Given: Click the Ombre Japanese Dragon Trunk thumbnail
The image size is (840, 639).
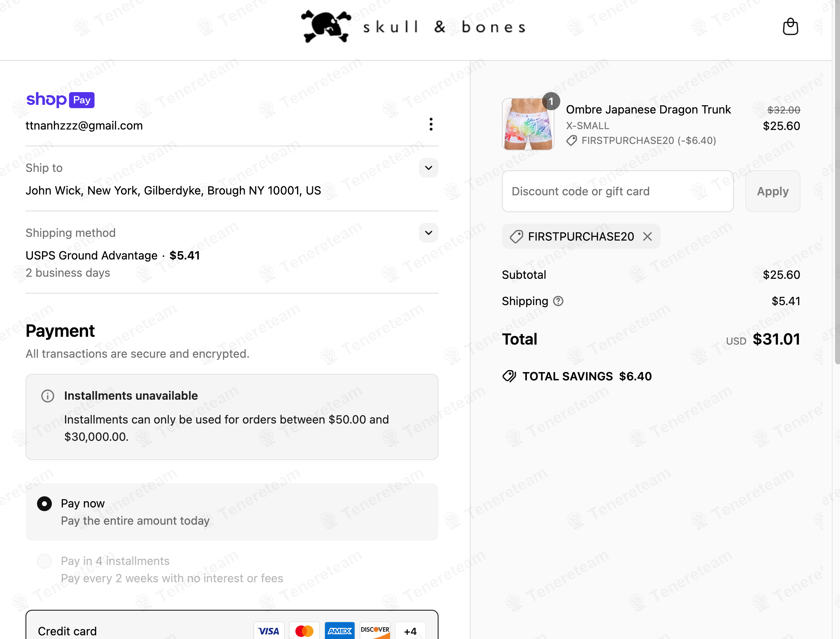Looking at the screenshot, I should tap(528, 124).
